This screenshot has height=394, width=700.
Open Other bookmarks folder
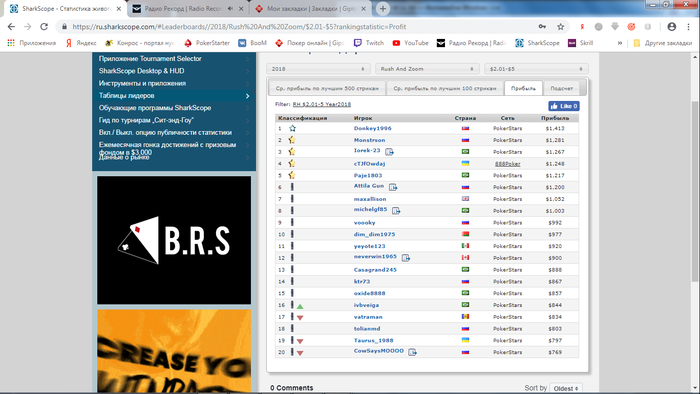point(662,43)
